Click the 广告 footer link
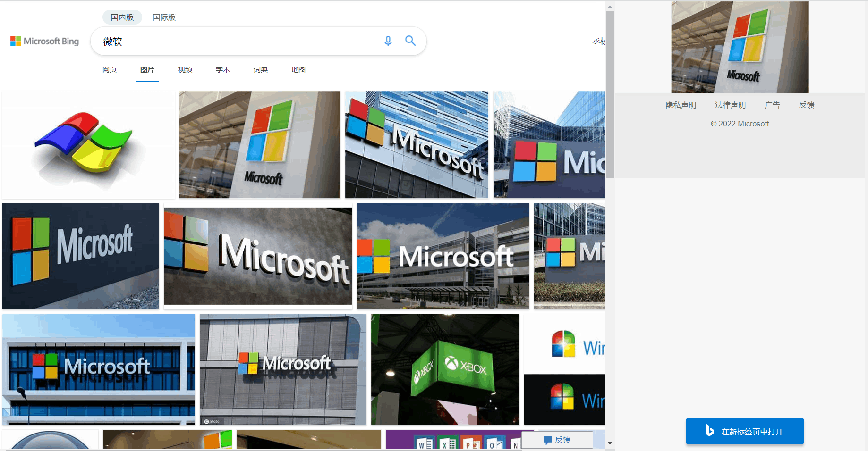 pyautogui.click(x=772, y=105)
